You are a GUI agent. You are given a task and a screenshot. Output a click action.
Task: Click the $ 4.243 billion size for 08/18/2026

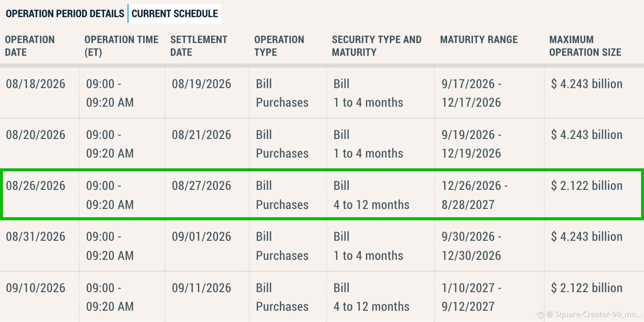[x=587, y=84]
